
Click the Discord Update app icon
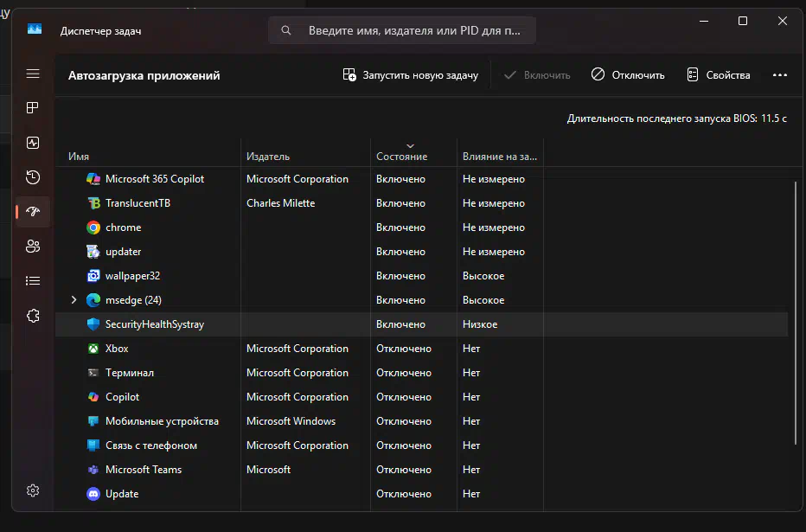[93, 494]
